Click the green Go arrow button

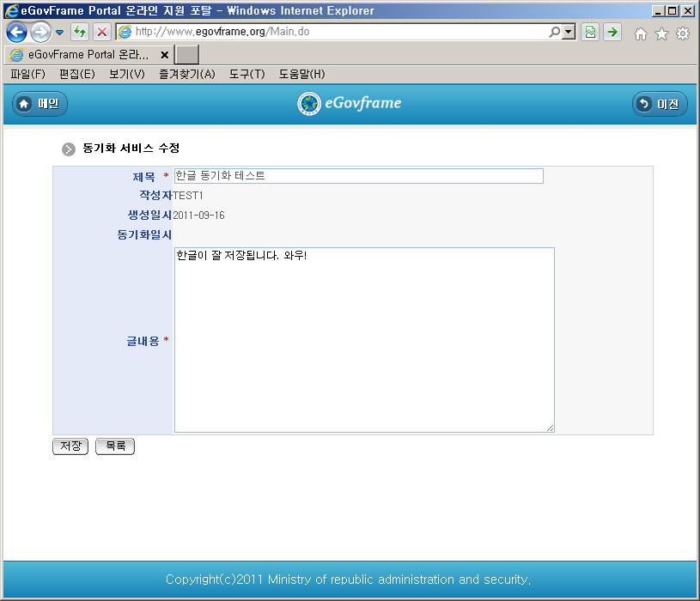(612, 33)
